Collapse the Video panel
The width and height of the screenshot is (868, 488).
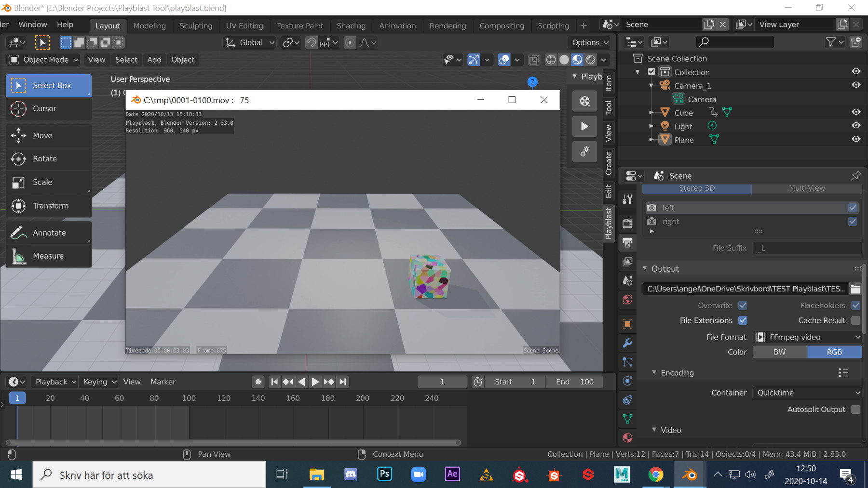click(654, 430)
